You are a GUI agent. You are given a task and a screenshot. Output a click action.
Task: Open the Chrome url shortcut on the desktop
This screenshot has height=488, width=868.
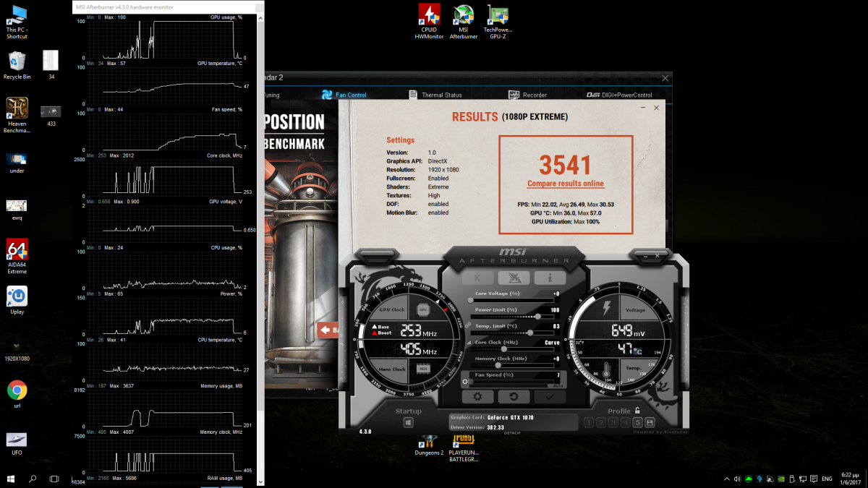(17, 395)
